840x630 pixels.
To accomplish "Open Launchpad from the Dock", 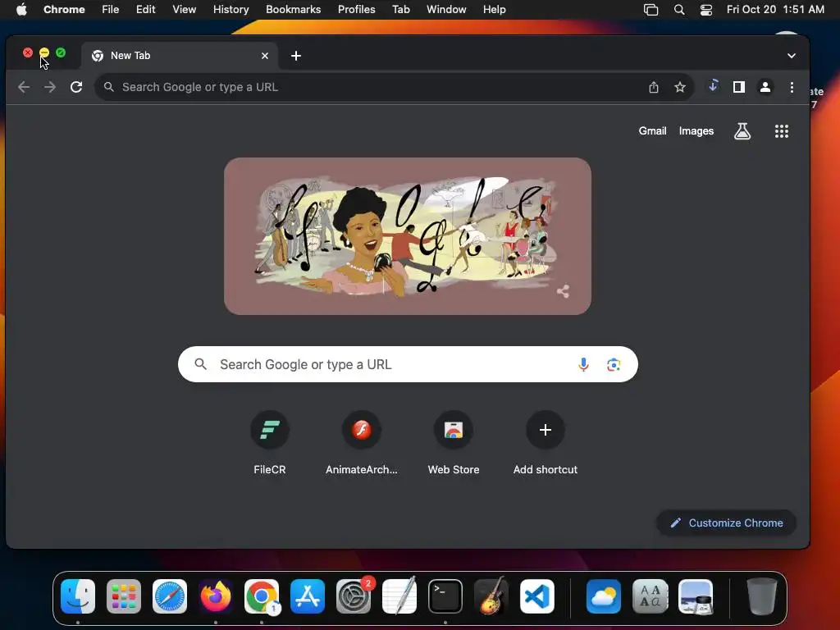I will pos(124,596).
